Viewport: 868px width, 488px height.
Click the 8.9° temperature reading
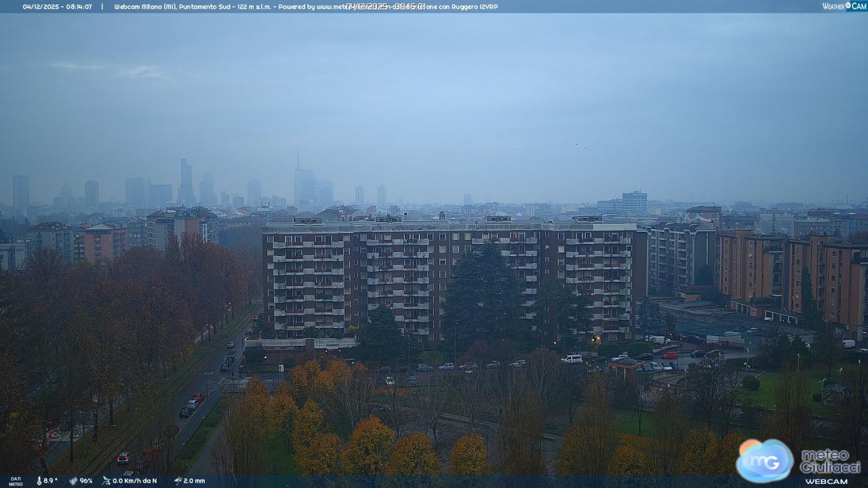tap(51, 481)
